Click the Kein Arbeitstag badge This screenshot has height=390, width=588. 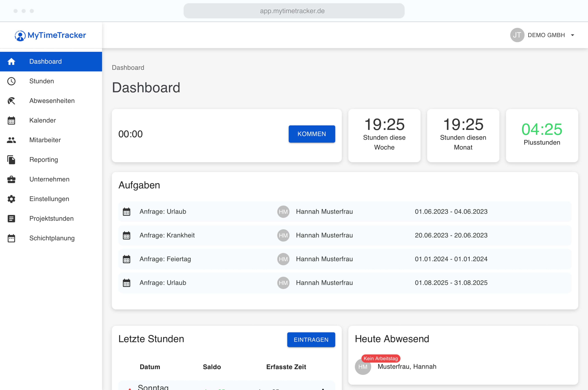coord(381,358)
